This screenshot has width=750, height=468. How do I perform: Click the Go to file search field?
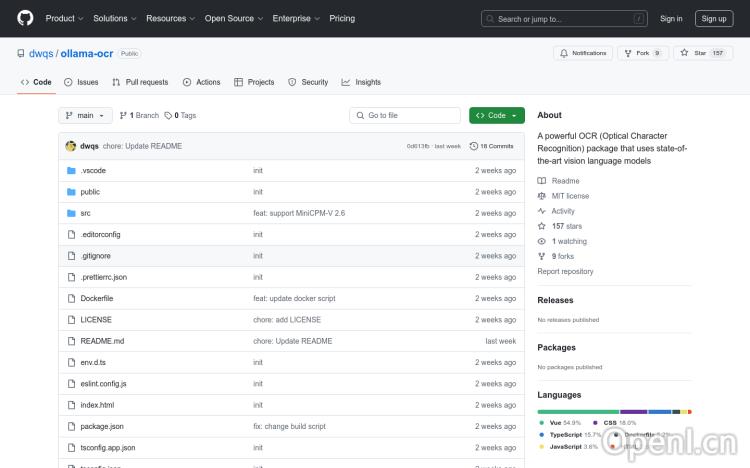[405, 116]
